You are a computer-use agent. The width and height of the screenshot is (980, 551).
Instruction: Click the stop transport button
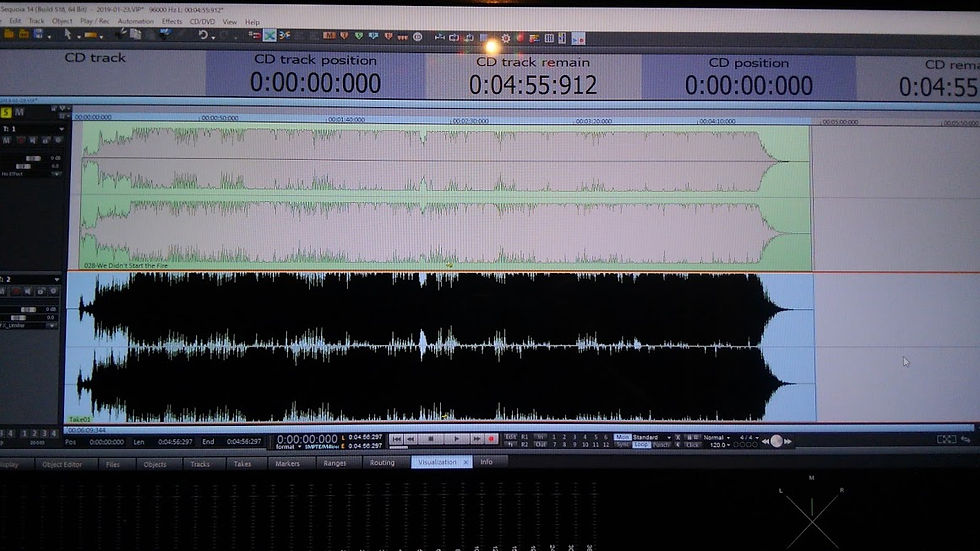(x=431, y=439)
